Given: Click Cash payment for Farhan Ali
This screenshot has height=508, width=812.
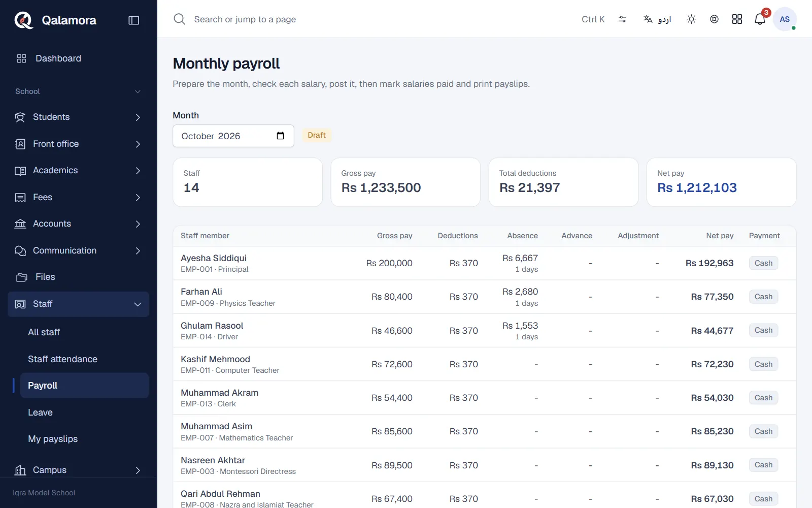Looking at the screenshot, I should [763, 297].
